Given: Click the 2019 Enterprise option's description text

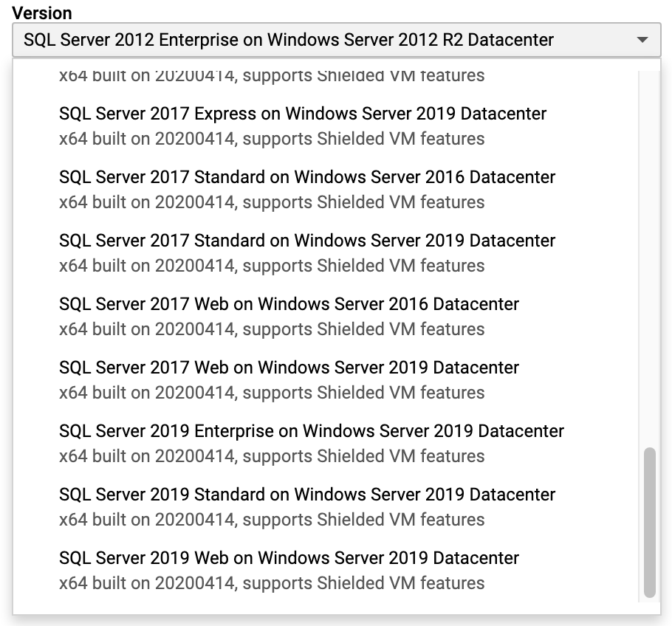Looking at the screenshot, I should tap(271, 456).
